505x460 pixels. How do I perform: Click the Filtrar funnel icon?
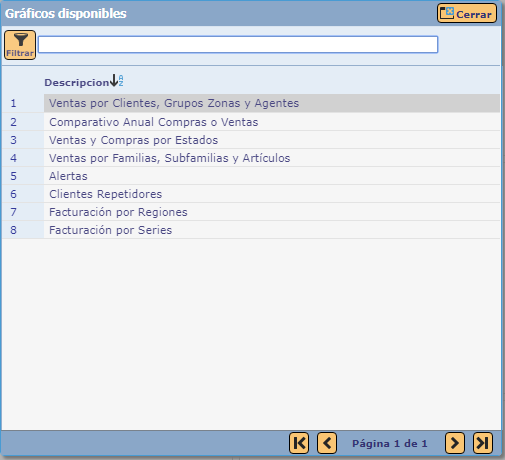(x=20, y=45)
